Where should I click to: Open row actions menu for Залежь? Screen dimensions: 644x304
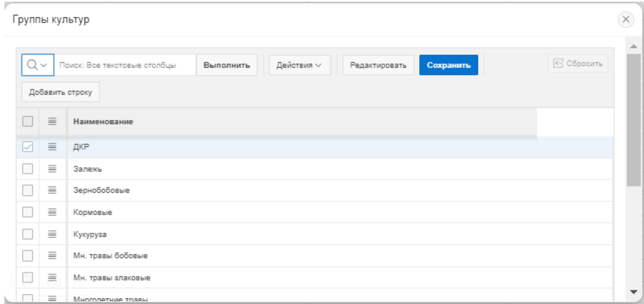click(52, 169)
